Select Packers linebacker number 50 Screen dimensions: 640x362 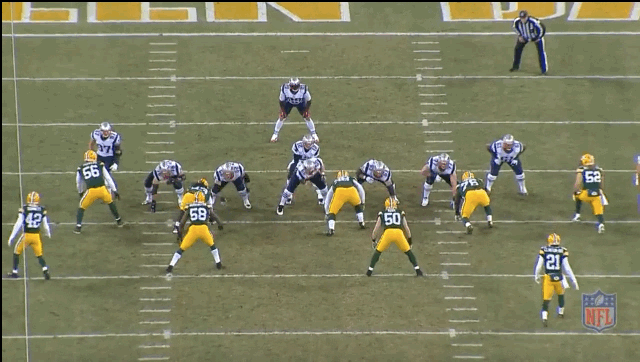[393, 238]
